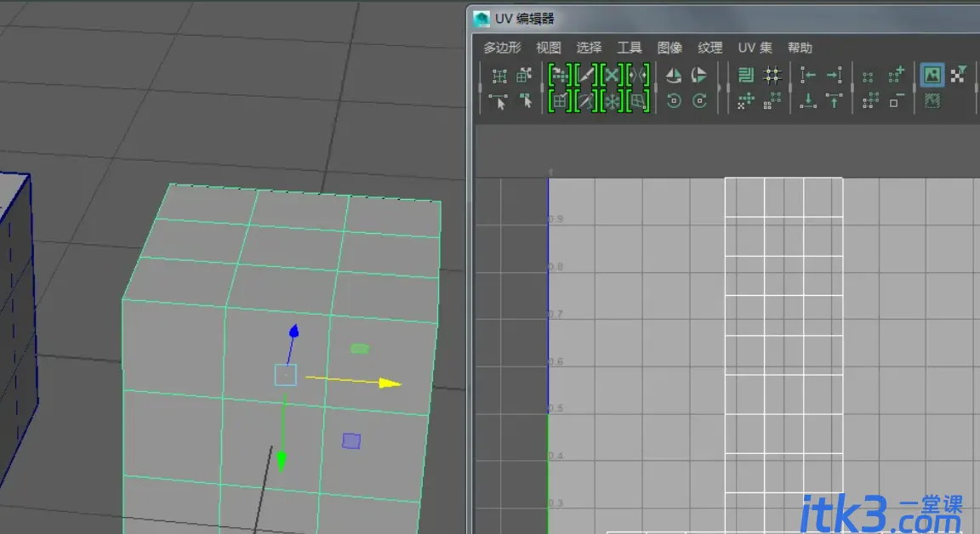Viewport: 980px width, 534px height.
Task: Click the warped-grid Unfold UV icon
Action: 638,101
